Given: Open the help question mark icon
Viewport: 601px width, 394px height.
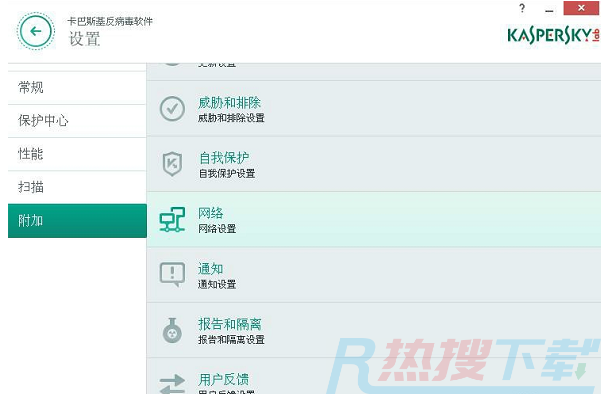Looking at the screenshot, I should [x=522, y=8].
